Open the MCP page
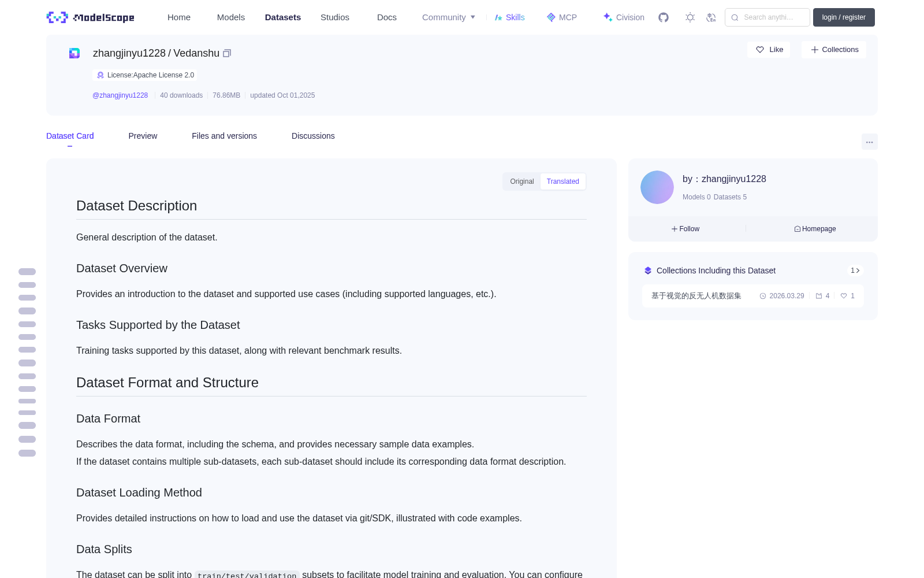 pos(561,17)
